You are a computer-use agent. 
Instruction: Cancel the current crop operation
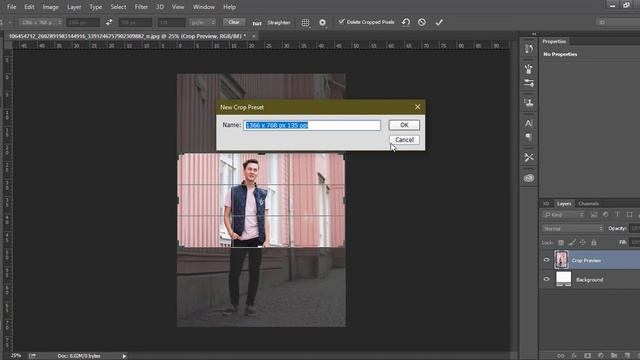point(422,22)
